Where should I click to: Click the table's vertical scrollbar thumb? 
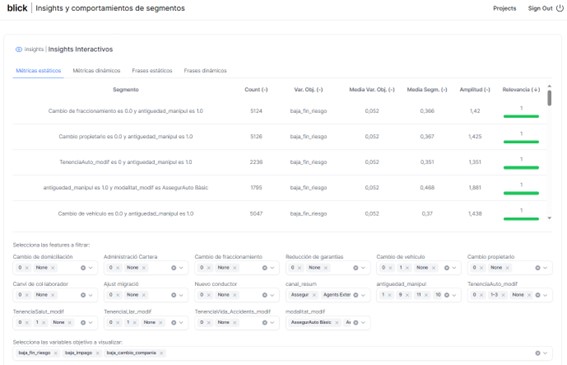coord(549,98)
